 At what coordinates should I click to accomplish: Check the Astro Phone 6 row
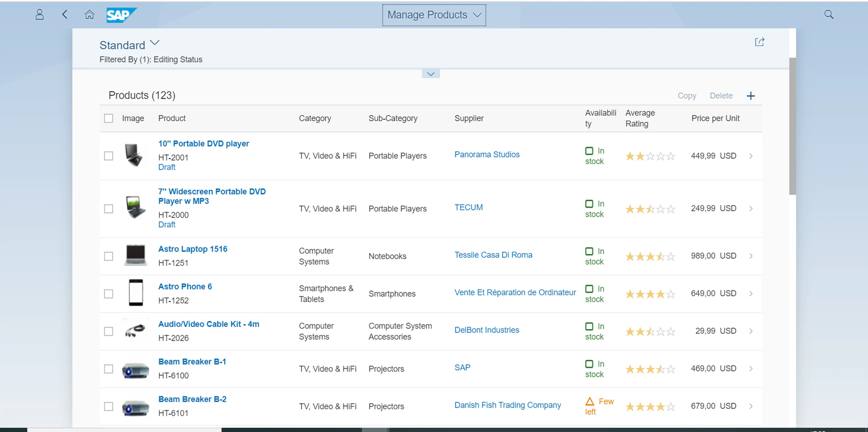[x=109, y=294]
